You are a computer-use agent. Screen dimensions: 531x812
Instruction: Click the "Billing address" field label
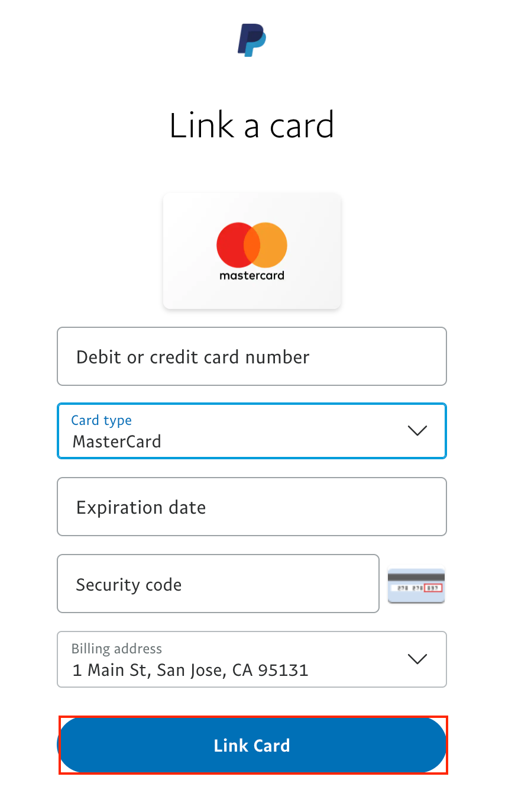[116, 649]
